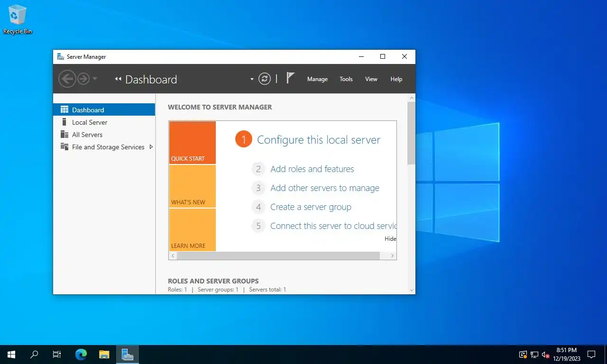The image size is (607, 364).
Task: Select All Servers in the left pane
Action: 104,135
